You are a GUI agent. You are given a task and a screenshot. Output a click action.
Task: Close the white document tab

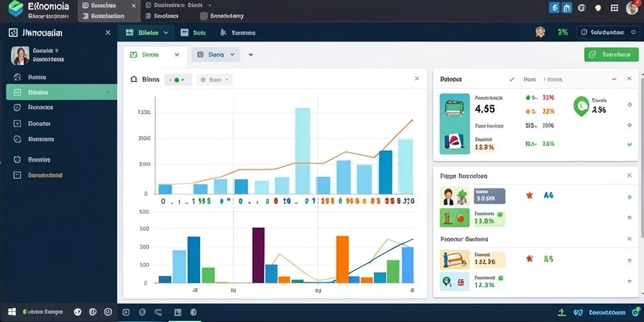coord(177,55)
